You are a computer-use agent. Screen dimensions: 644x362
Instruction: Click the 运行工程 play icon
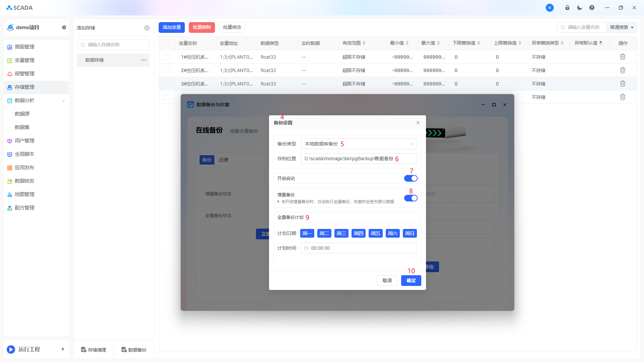(x=11, y=349)
